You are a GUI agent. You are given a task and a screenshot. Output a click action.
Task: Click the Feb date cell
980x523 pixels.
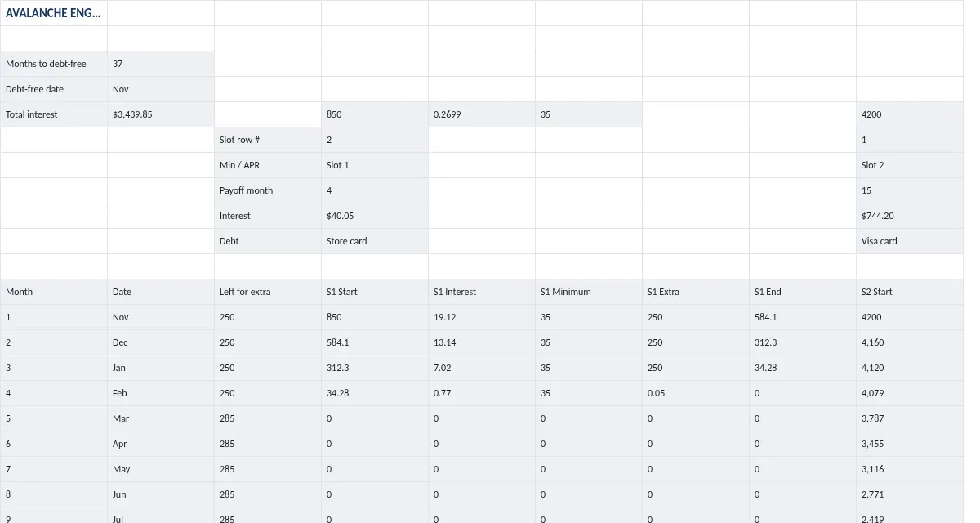pyautogui.click(x=161, y=393)
